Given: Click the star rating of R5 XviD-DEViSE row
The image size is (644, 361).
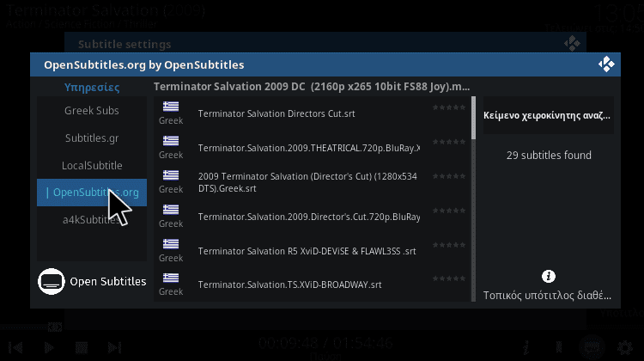Looking at the screenshot, I should tap(449, 245).
